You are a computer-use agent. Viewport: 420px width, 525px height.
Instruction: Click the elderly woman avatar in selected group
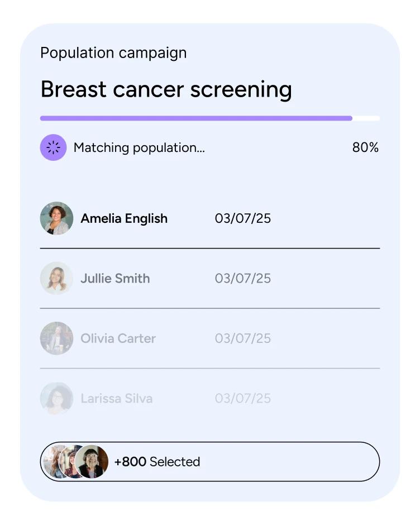tap(92, 461)
